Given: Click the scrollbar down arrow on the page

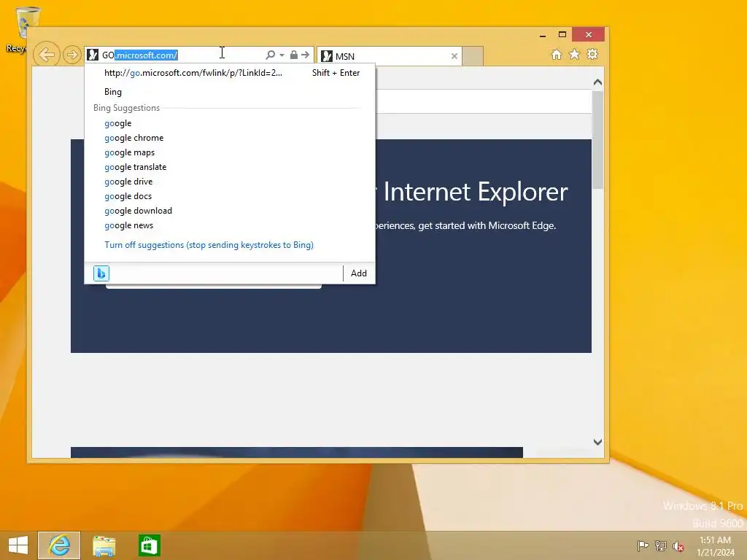Looking at the screenshot, I should (597, 442).
